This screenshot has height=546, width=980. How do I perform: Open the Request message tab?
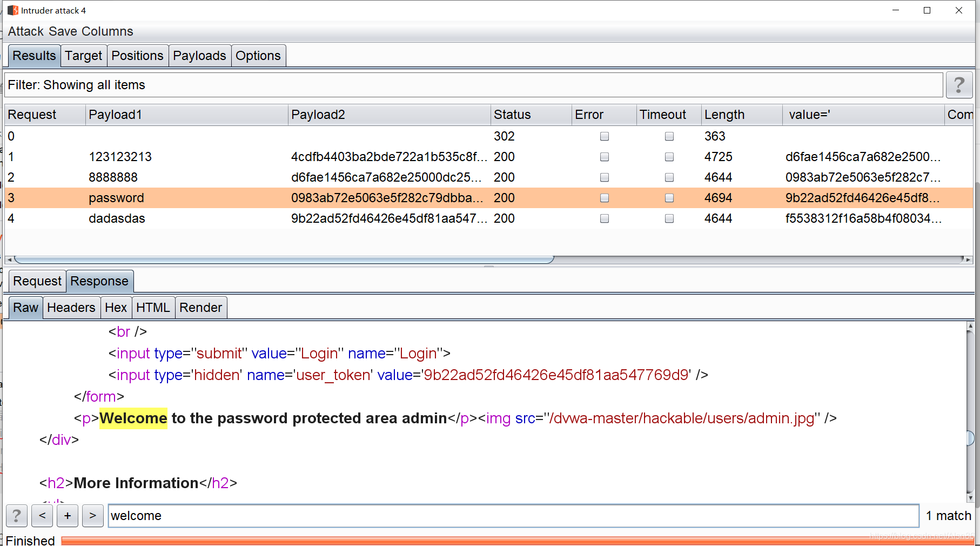point(37,281)
